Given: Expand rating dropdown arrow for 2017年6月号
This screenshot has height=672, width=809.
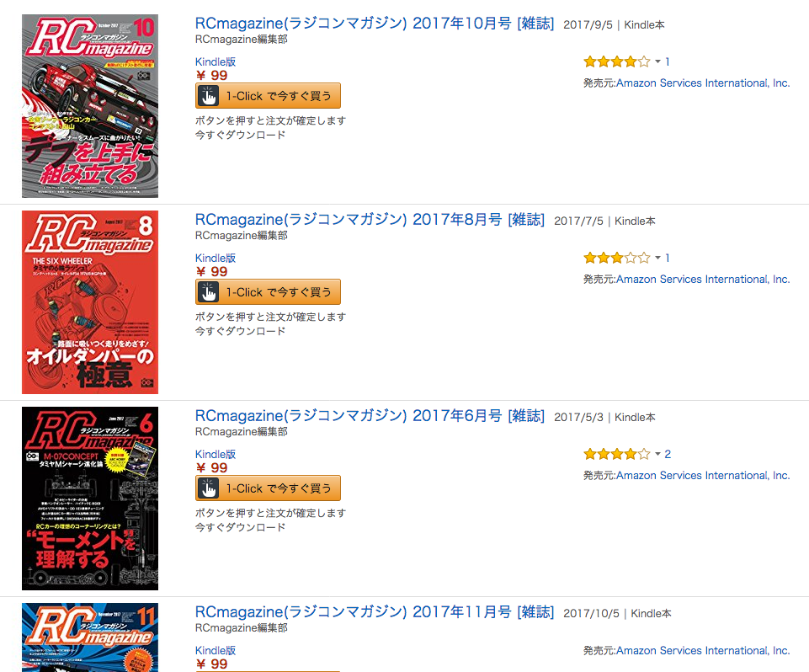Looking at the screenshot, I should [x=657, y=454].
